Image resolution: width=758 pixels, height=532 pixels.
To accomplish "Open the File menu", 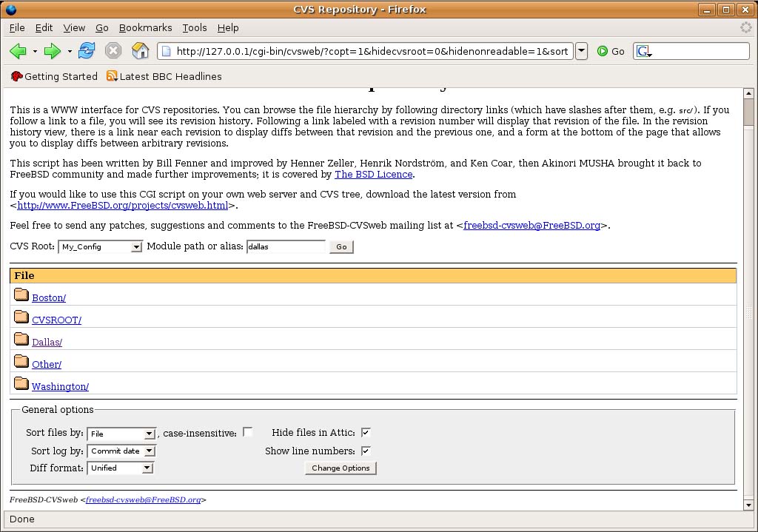I will click(x=17, y=27).
